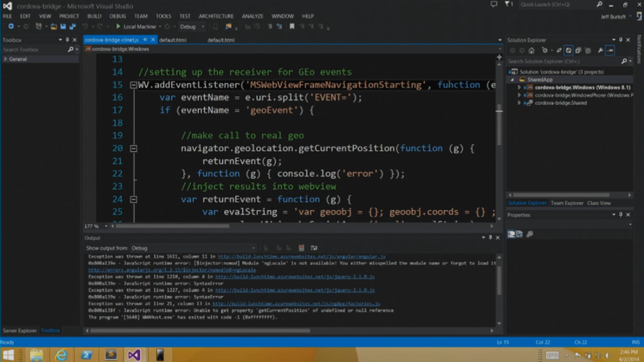Screen dimensions: 644x362
Task: Collapse code block at line 15
Action: (133, 85)
